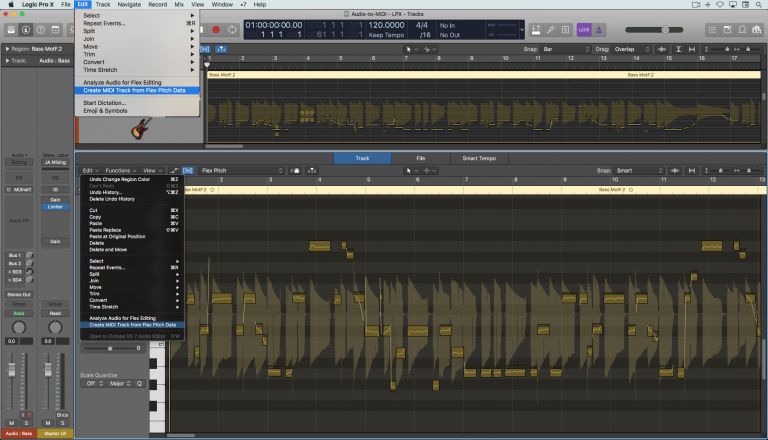Open the Note Pads icon
The image size is (768, 440).
tap(727, 30)
